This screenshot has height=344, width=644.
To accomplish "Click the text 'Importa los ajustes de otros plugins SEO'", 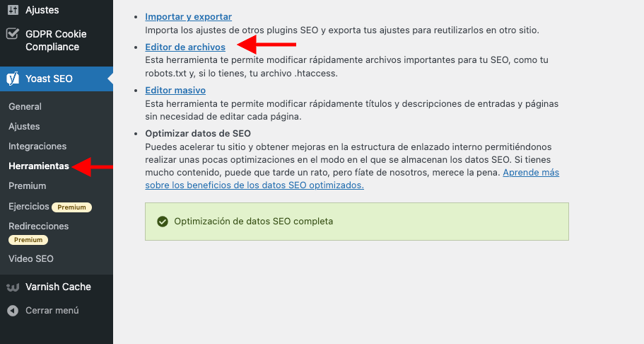I will coord(232,30).
